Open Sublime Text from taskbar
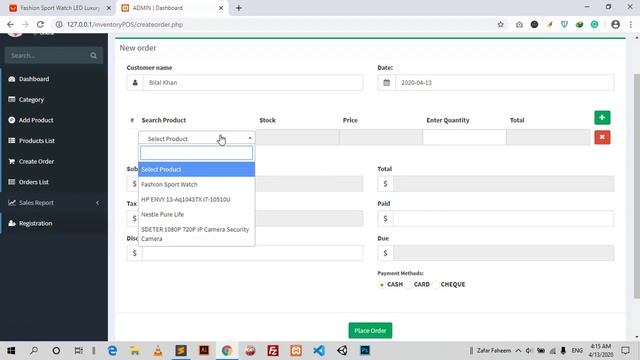Image resolution: width=640 pixels, height=360 pixels. 181,351
